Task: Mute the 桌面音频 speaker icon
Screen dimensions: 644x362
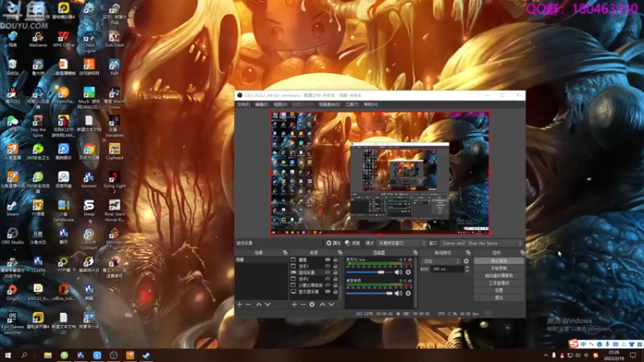Action: pyautogui.click(x=398, y=293)
